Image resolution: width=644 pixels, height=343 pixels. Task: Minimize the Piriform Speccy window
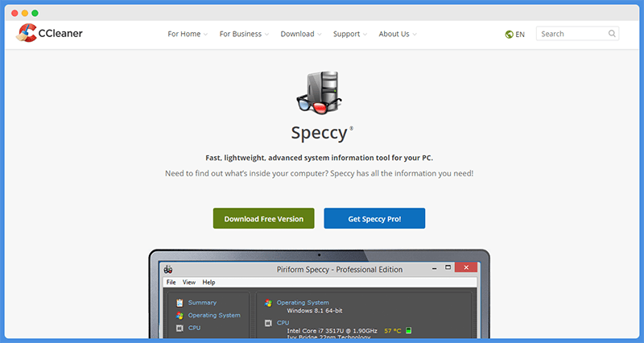(x=434, y=269)
